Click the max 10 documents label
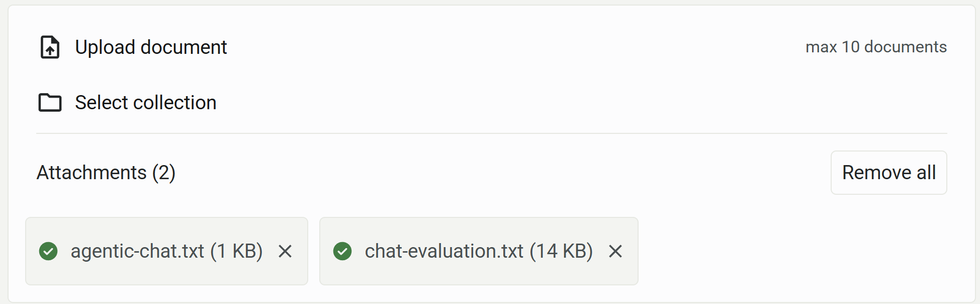The width and height of the screenshot is (980, 304). click(876, 46)
